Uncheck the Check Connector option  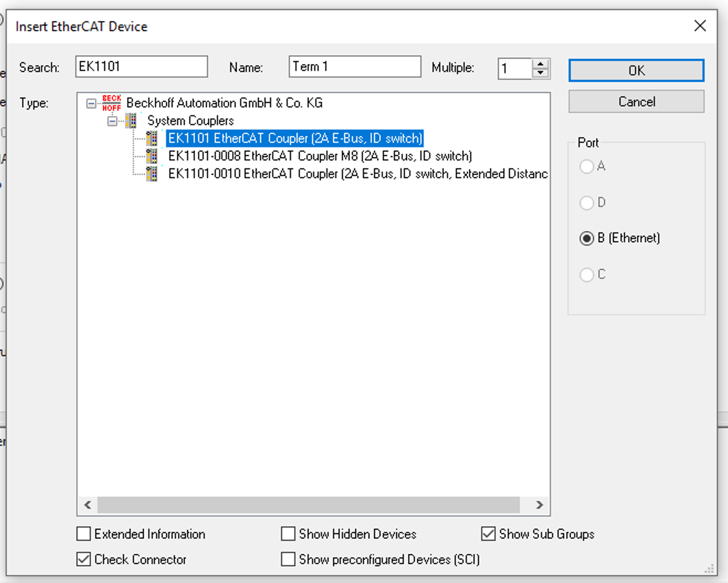coord(84,559)
